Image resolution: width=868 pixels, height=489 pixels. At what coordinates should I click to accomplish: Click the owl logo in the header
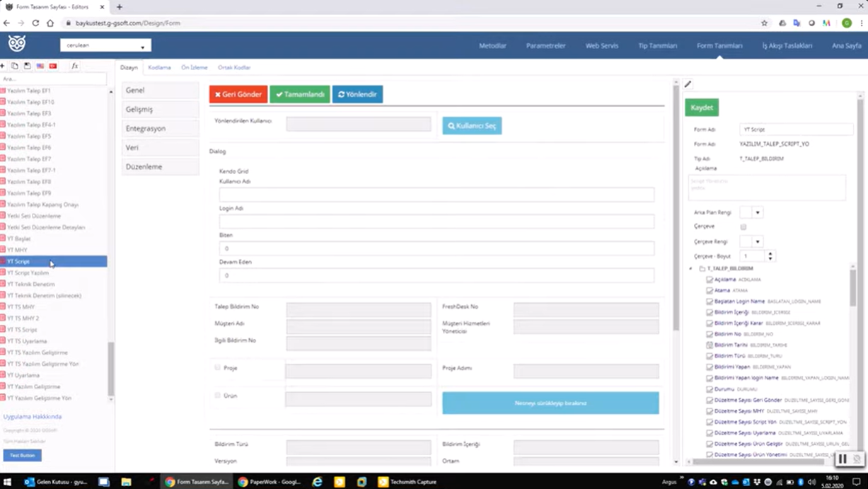[x=17, y=44]
